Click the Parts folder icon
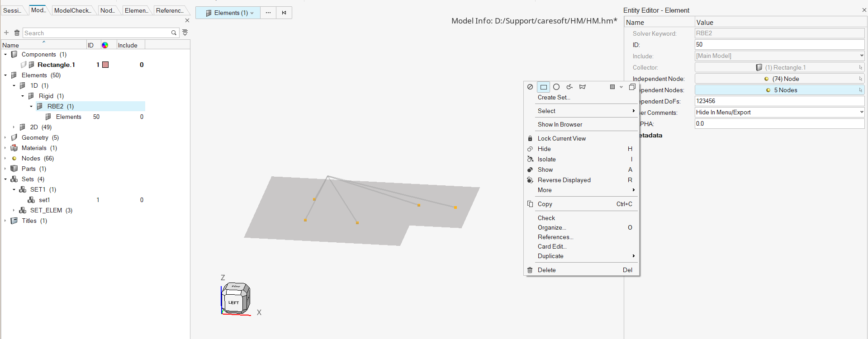The image size is (868, 339). (x=14, y=169)
